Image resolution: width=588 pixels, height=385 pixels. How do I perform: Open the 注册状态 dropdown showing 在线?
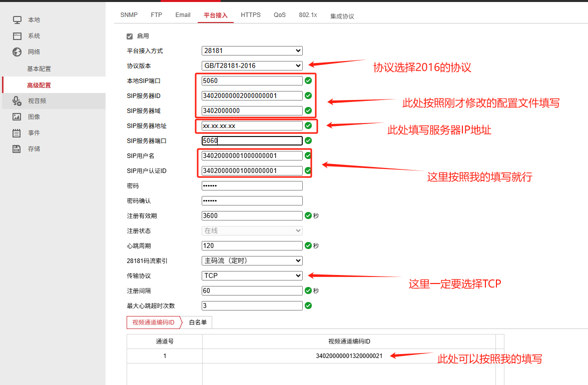tap(252, 230)
